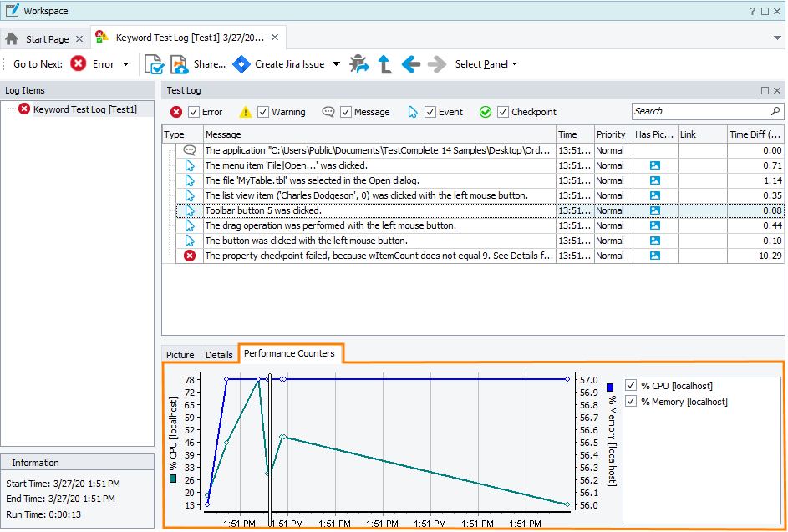Switch to the Details tab

[219, 355]
